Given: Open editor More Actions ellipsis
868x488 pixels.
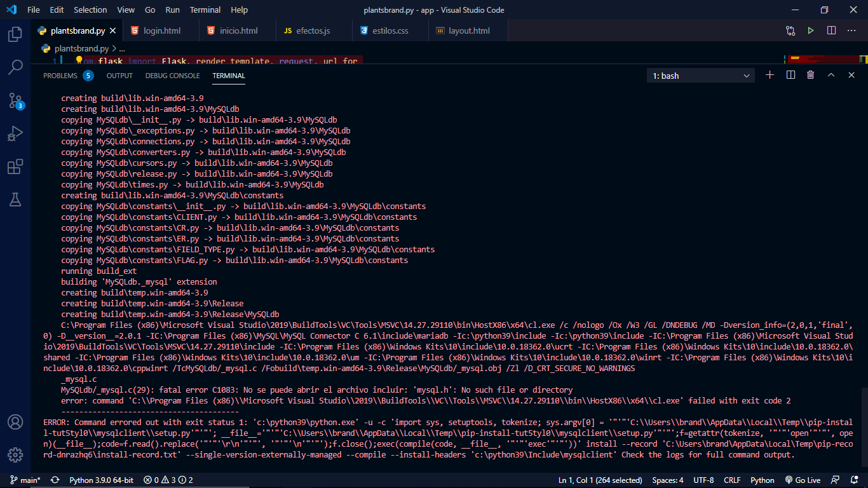Looking at the screenshot, I should [x=851, y=30].
